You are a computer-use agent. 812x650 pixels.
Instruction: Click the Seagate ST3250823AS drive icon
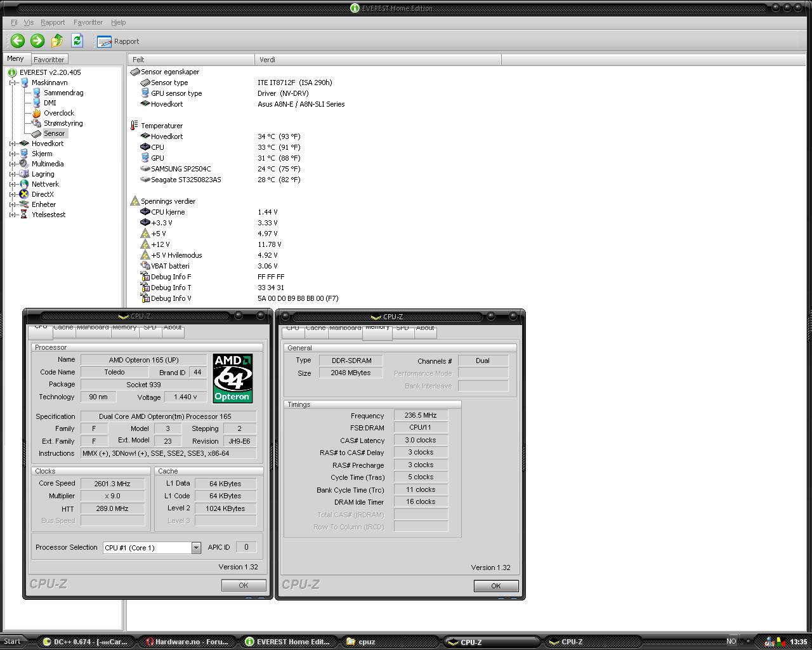click(145, 180)
